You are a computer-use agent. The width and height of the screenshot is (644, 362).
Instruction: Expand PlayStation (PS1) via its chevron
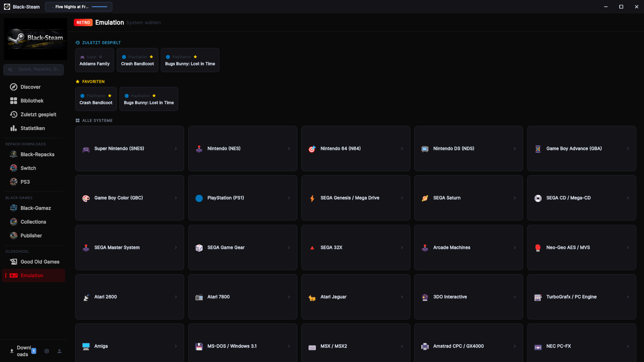coord(289,198)
